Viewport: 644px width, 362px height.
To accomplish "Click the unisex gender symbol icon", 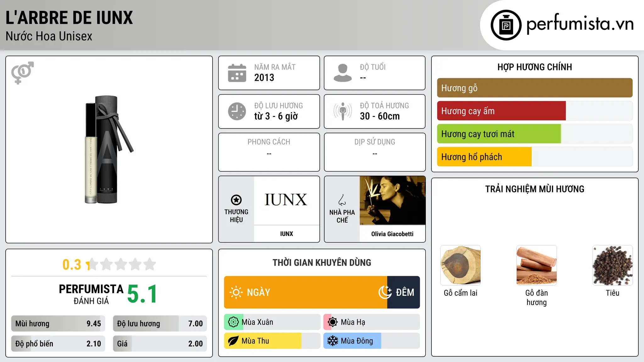I will tap(22, 73).
